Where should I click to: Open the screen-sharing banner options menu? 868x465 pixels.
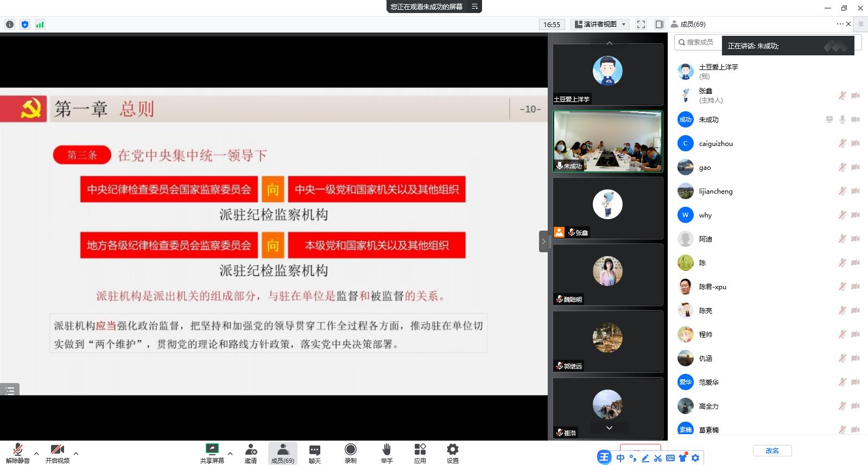coord(474,7)
